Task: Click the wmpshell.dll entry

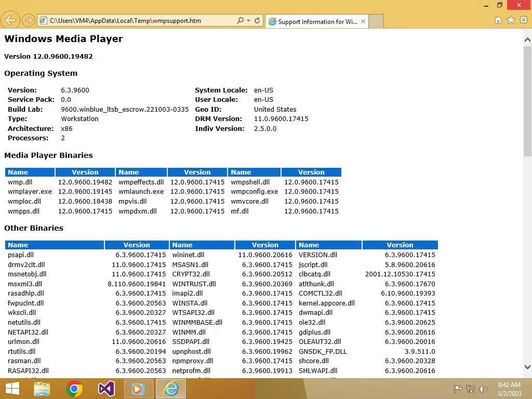Action: [x=250, y=182]
